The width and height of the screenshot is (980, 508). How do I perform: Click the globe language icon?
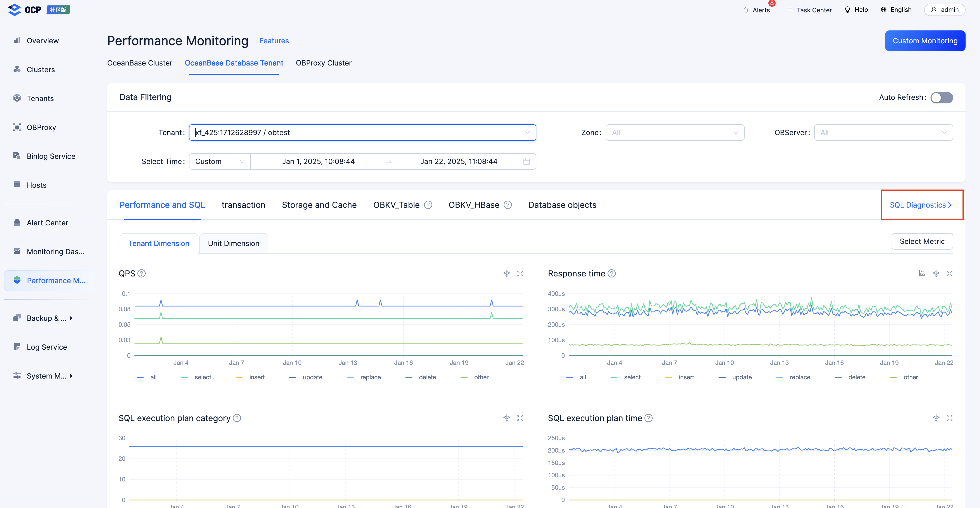click(x=883, y=10)
